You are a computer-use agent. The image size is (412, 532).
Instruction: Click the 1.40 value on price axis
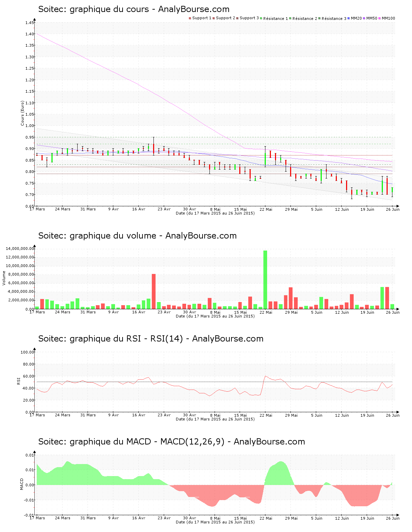pos(30,34)
